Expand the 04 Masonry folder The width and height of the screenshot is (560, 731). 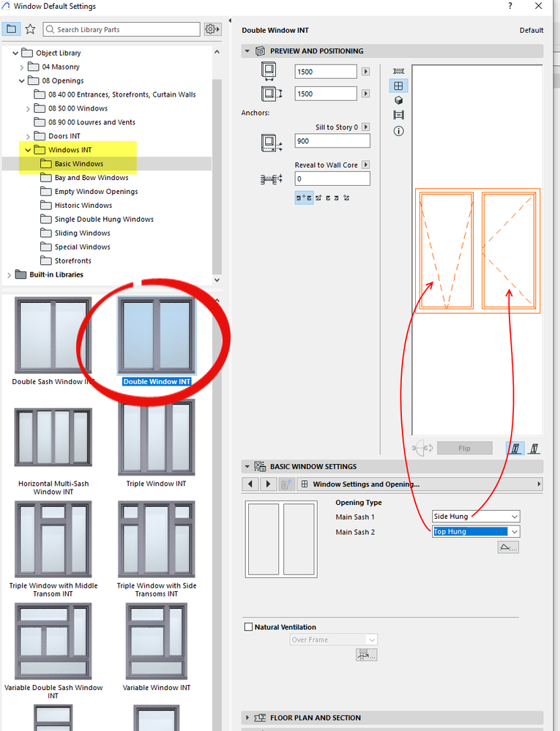pyautogui.click(x=21, y=67)
